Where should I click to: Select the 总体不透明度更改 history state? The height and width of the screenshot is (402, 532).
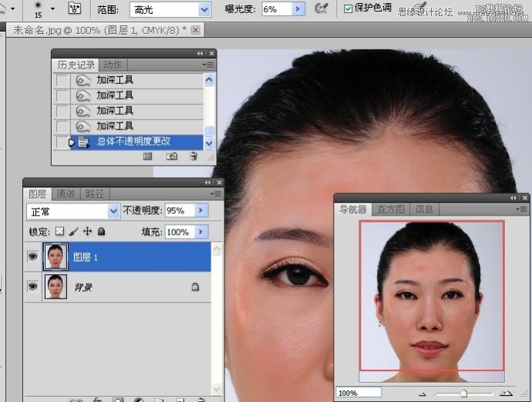(133, 142)
